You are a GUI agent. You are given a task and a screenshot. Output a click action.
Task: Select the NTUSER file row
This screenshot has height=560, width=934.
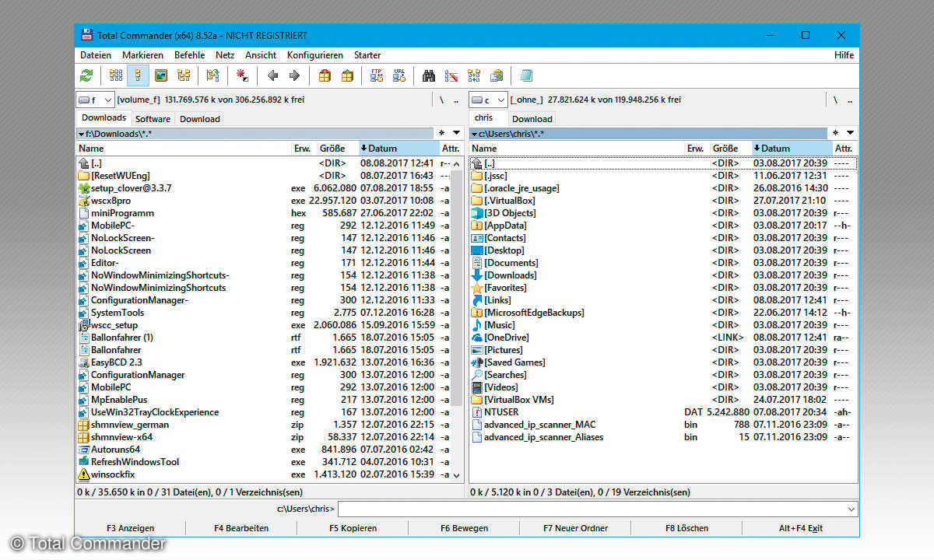pyautogui.click(x=664, y=412)
